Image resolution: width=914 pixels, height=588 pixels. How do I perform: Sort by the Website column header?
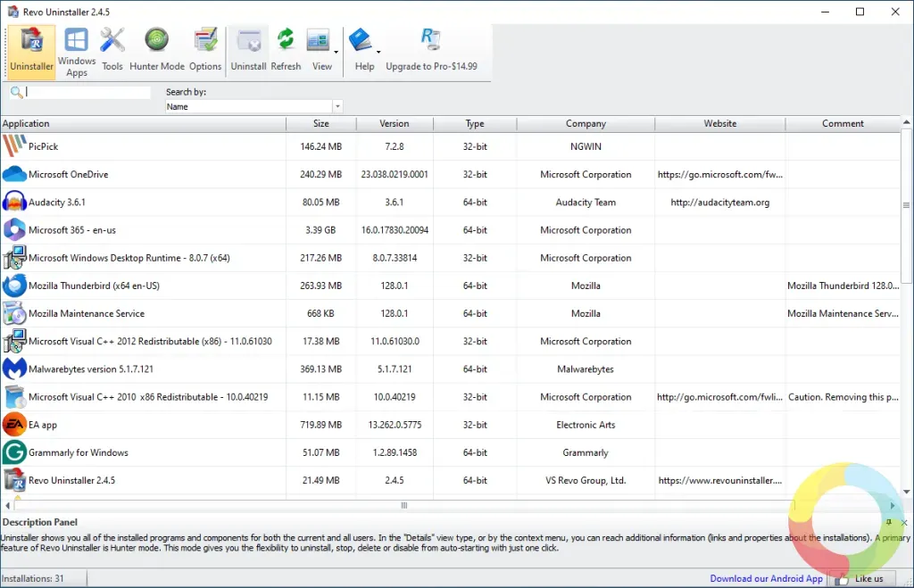tap(720, 123)
